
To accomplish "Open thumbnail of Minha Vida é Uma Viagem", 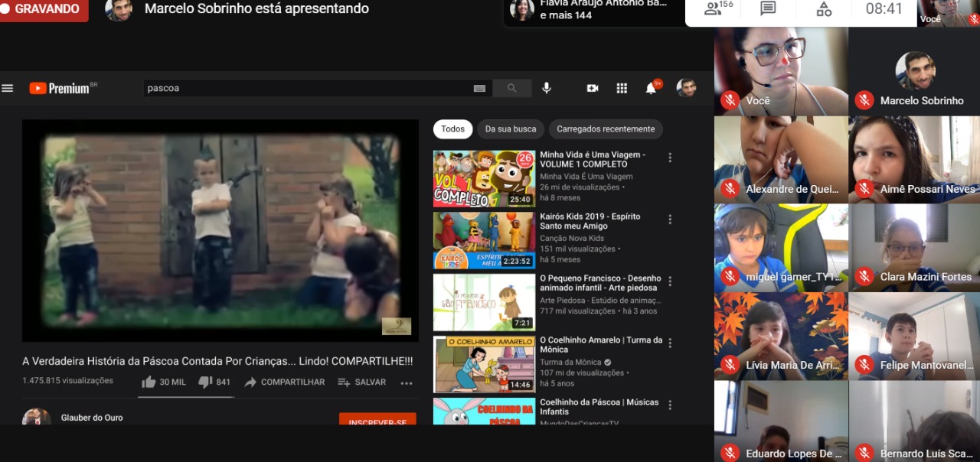I will tap(484, 178).
